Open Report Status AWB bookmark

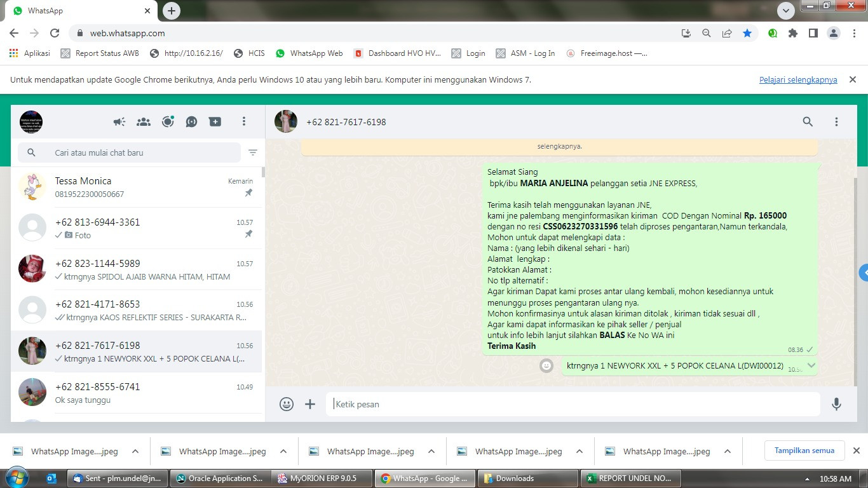pos(100,53)
